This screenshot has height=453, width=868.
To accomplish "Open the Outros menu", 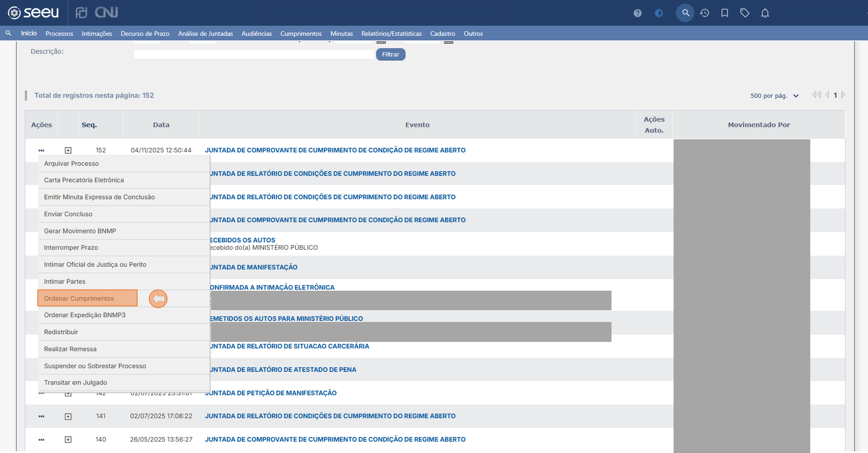I will point(473,33).
